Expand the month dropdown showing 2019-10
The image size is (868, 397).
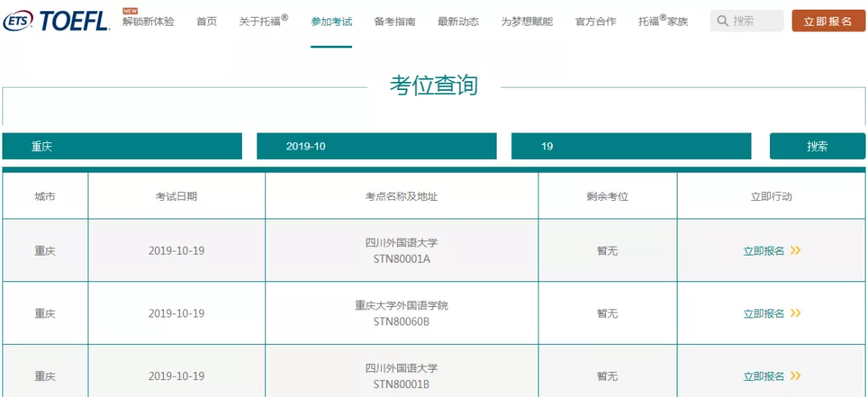click(x=376, y=146)
